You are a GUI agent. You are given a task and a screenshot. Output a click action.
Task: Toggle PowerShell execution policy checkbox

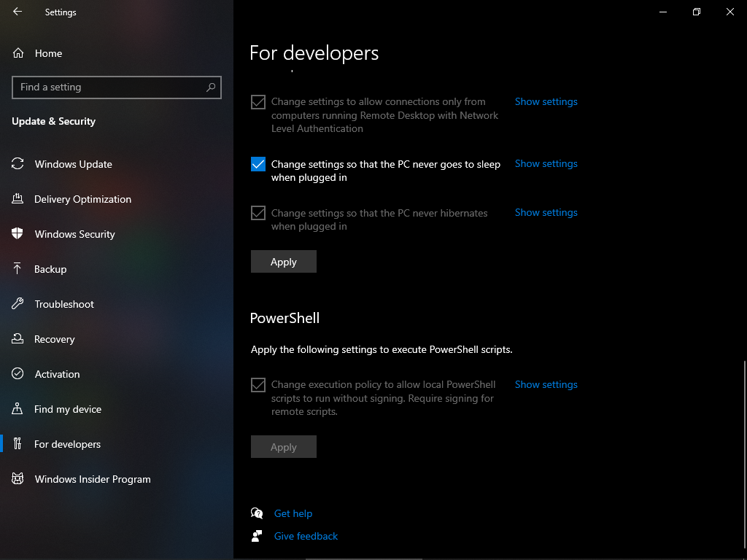click(258, 385)
